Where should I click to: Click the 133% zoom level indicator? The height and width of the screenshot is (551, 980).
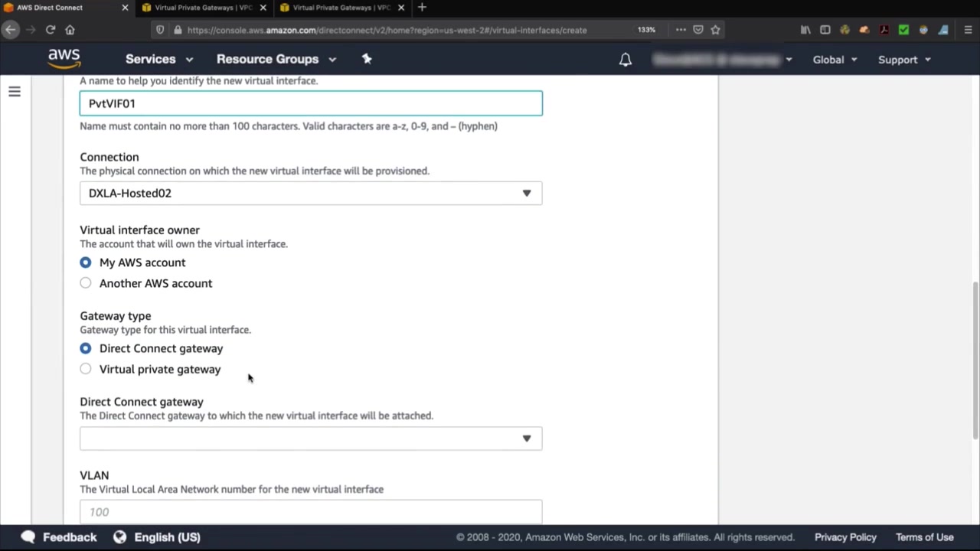coord(646,30)
